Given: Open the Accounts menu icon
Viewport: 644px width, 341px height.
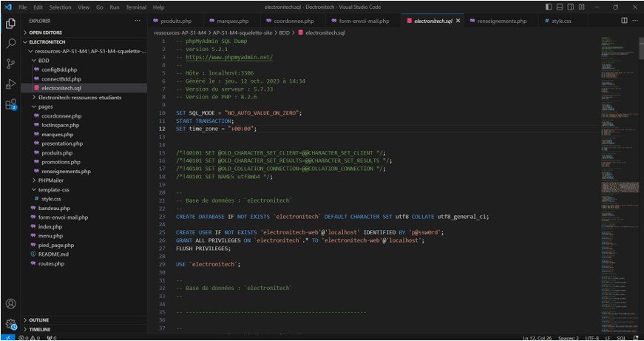Looking at the screenshot, I should pos(10,303).
